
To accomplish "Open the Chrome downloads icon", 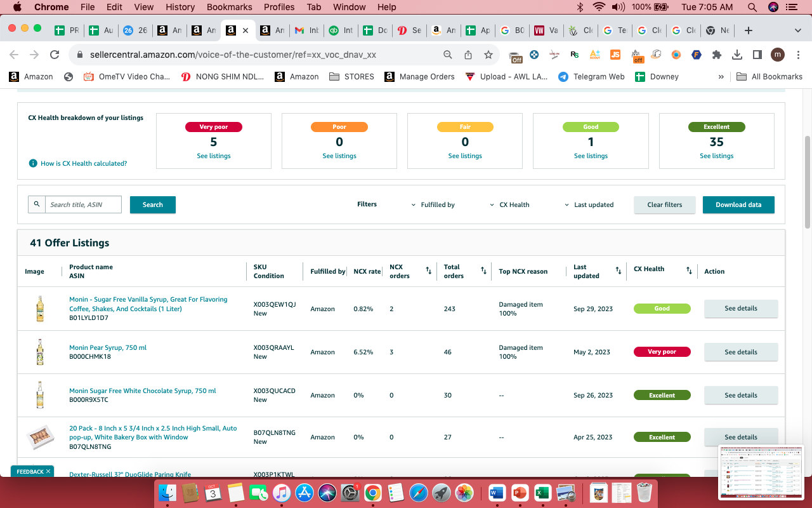I will [737, 55].
